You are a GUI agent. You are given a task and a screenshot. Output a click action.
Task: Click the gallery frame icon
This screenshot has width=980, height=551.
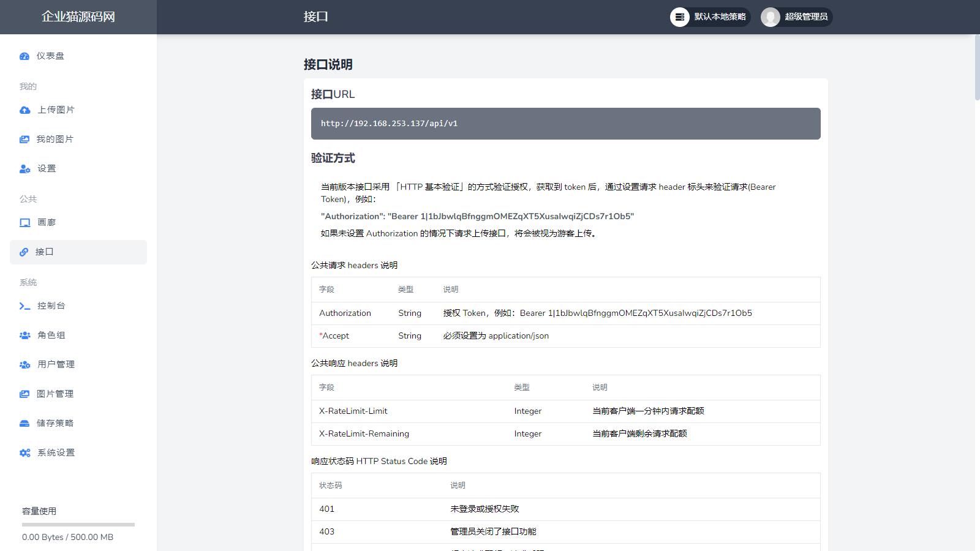click(x=24, y=223)
